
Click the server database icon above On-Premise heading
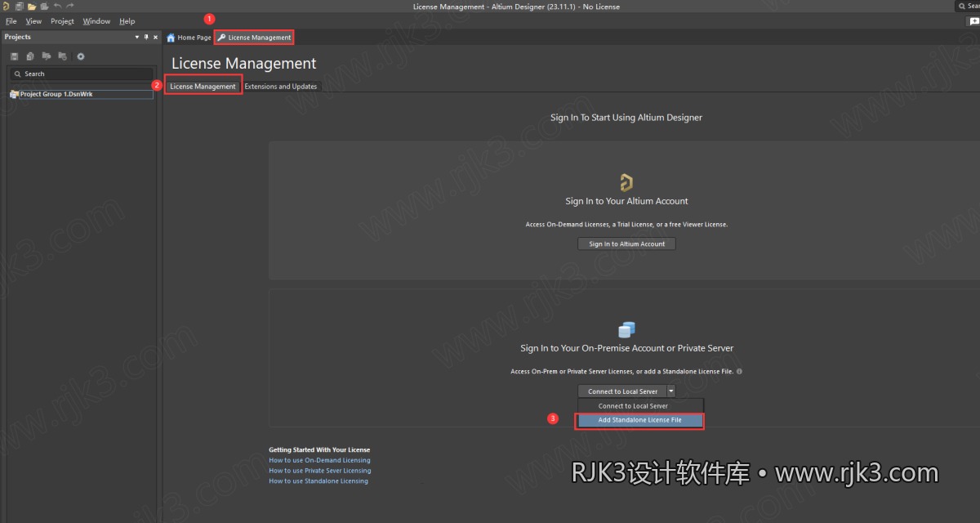[x=626, y=329]
